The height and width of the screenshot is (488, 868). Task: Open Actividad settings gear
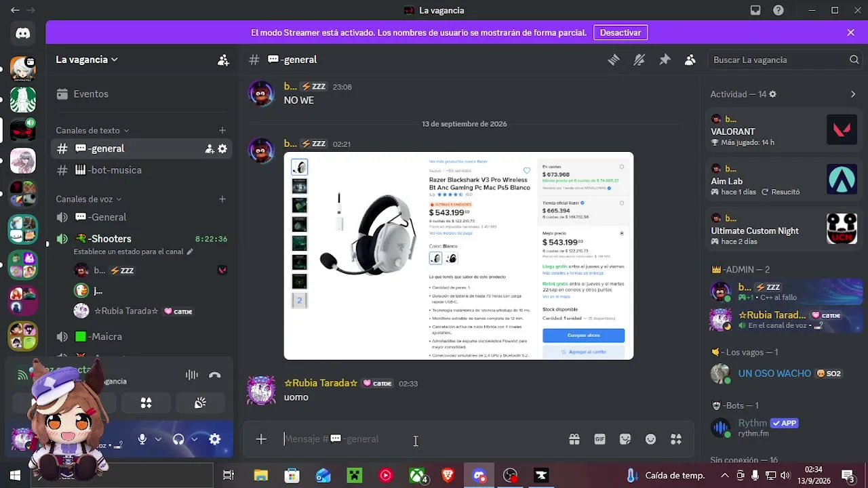click(x=772, y=94)
